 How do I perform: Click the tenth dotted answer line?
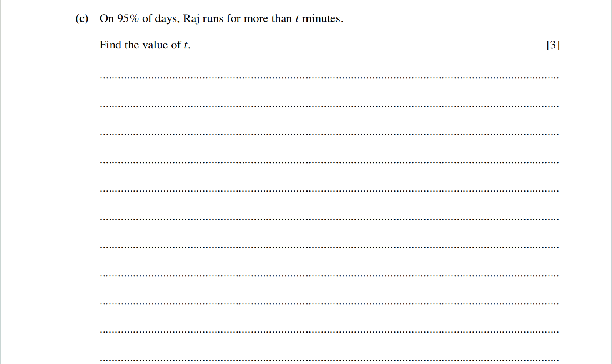click(x=329, y=332)
